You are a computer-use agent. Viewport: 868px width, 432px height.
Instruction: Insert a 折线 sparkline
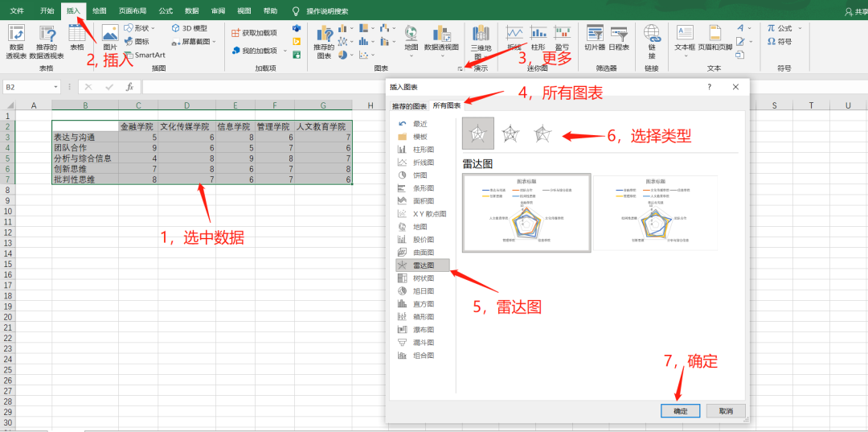(514, 38)
